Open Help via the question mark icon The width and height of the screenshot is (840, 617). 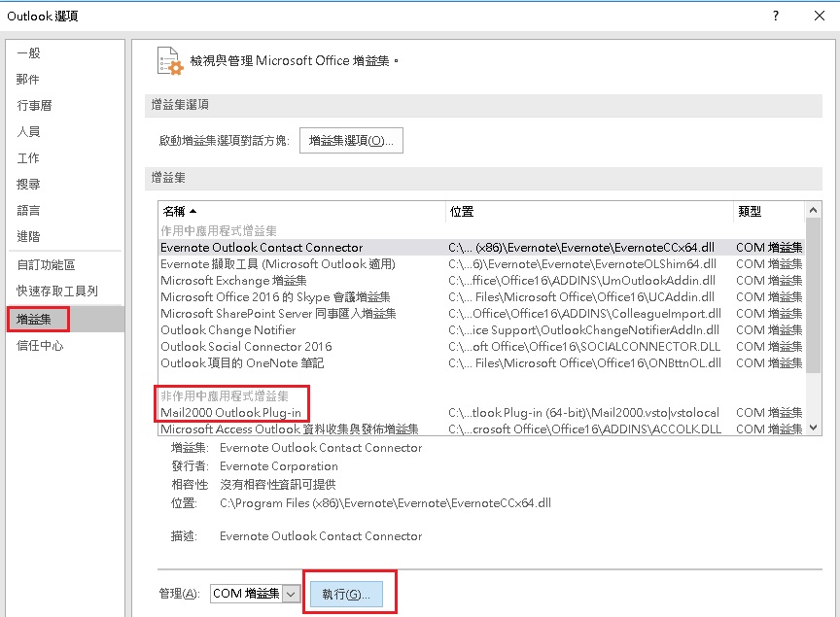point(775,16)
